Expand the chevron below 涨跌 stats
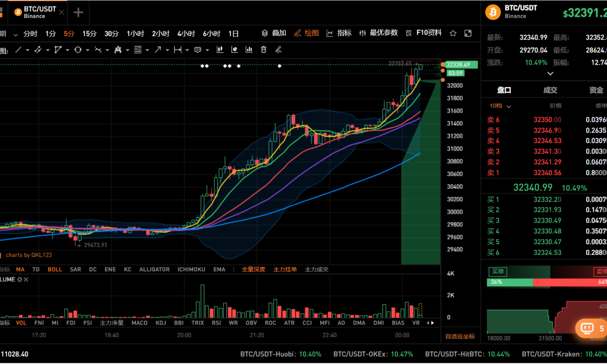 [550, 73]
